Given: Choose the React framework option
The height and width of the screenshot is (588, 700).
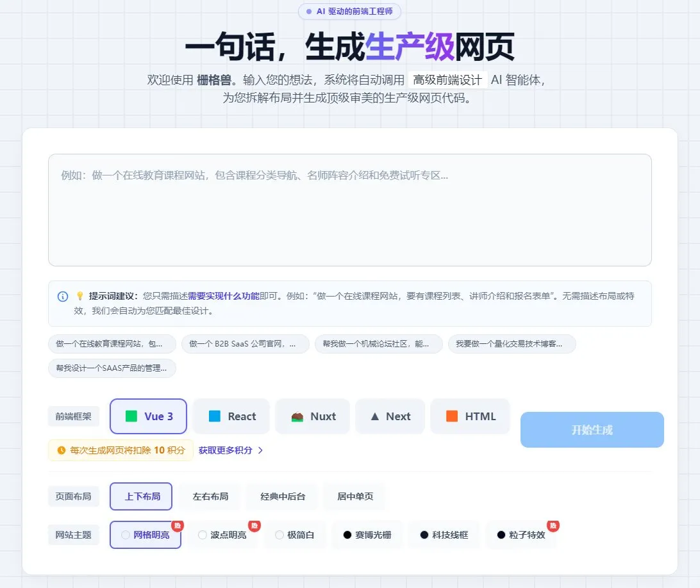Looking at the screenshot, I should pos(231,416).
